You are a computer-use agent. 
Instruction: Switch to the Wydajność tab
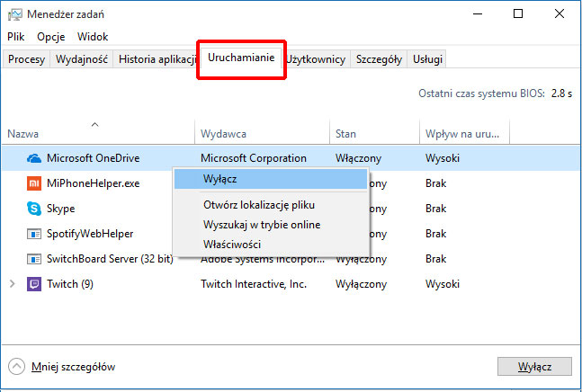click(82, 59)
